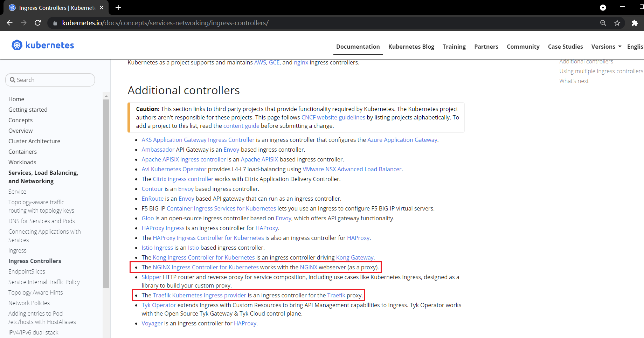The width and height of the screenshot is (644, 338).
Task: Open the Kubernetes Blog nav item
Action: (x=411, y=47)
